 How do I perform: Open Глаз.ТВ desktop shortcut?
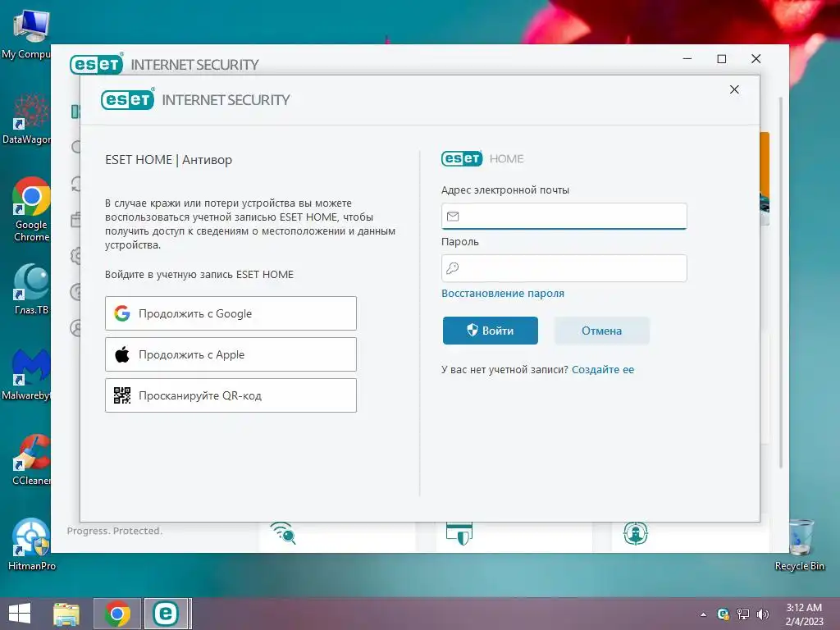click(x=31, y=290)
